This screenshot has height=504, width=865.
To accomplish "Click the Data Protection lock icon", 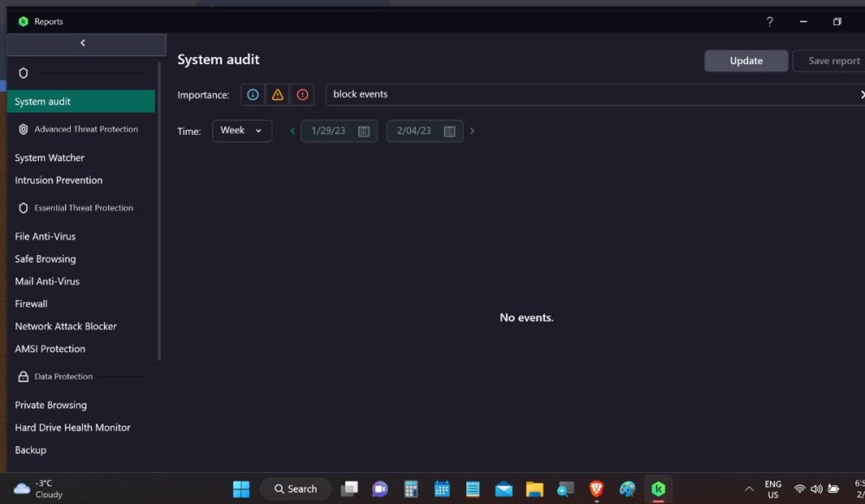I will [23, 377].
